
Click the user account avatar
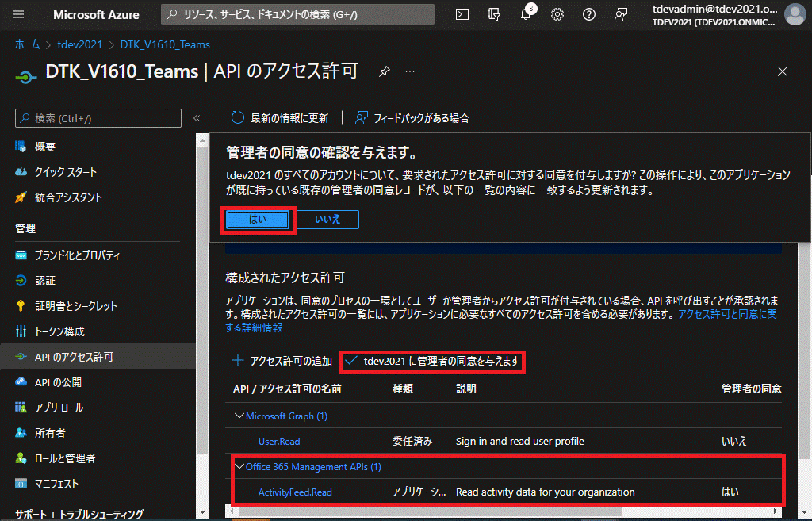click(x=795, y=14)
